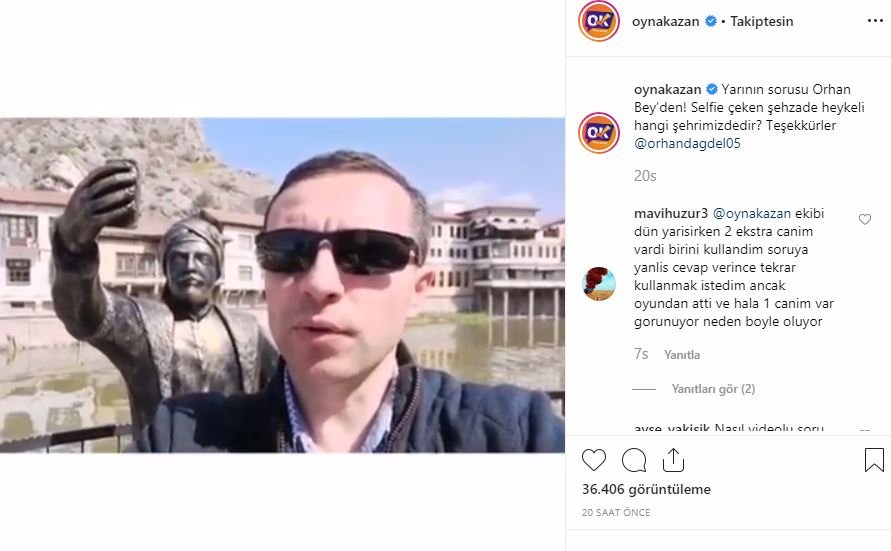Click oynakazan avatar beside the caption
Image resolution: width=891 pixels, height=551 pixels.
click(x=599, y=133)
